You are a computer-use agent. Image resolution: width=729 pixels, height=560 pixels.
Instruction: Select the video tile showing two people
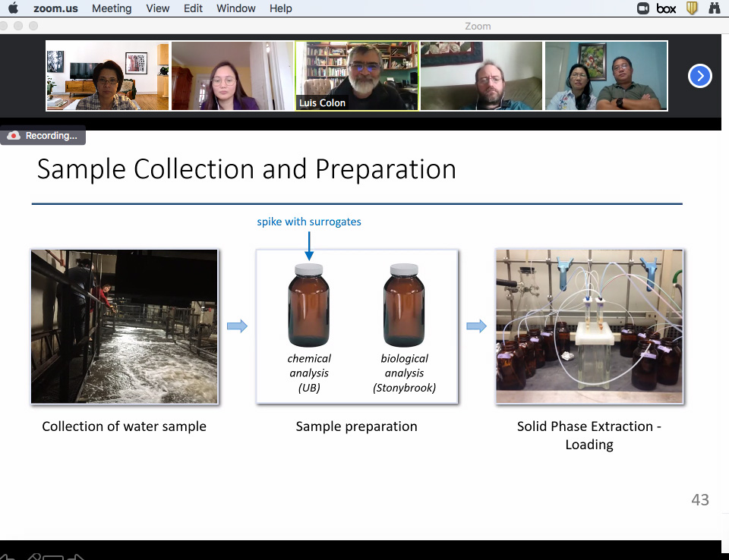pyautogui.click(x=606, y=76)
